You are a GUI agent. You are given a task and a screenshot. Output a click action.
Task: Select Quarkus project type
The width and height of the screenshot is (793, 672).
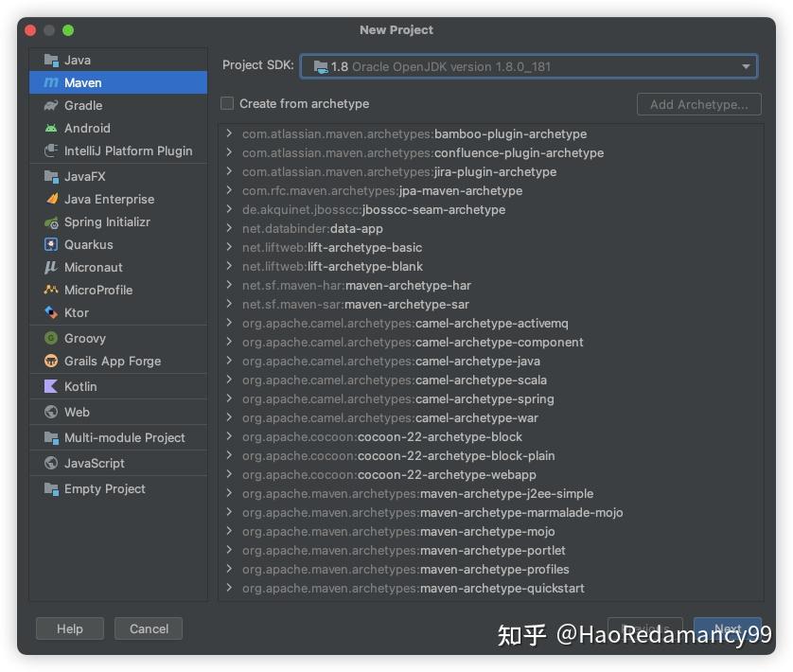[118, 244]
